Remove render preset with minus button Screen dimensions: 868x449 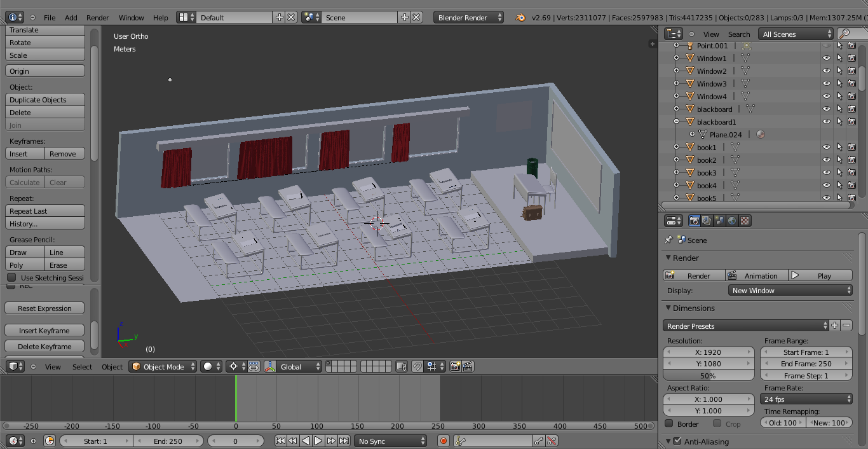pyautogui.click(x=846, y=326)
